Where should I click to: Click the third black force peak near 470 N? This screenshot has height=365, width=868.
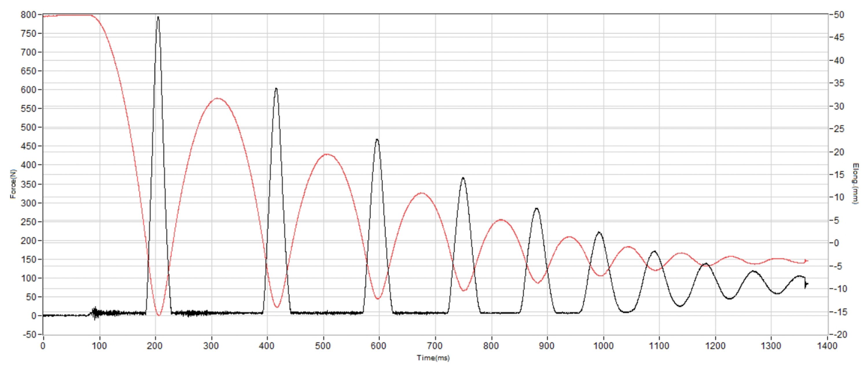pyautogui.click(x=377, y=140)
